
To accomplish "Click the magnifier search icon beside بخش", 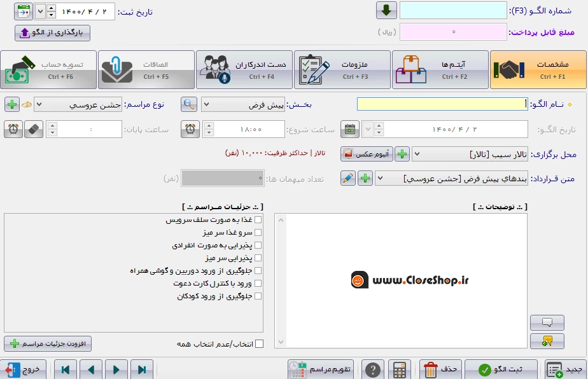I will pos(189,104).
